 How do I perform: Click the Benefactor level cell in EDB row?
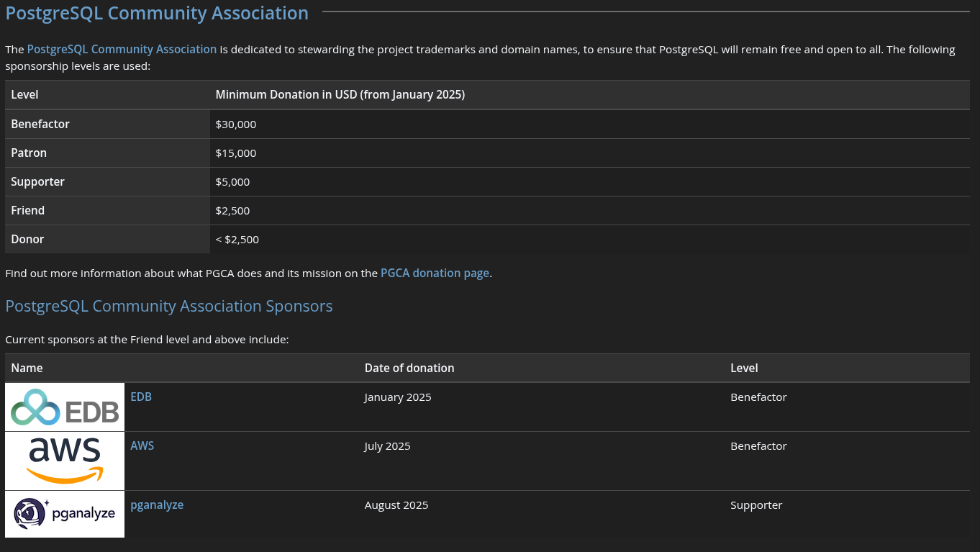point(847,407)
